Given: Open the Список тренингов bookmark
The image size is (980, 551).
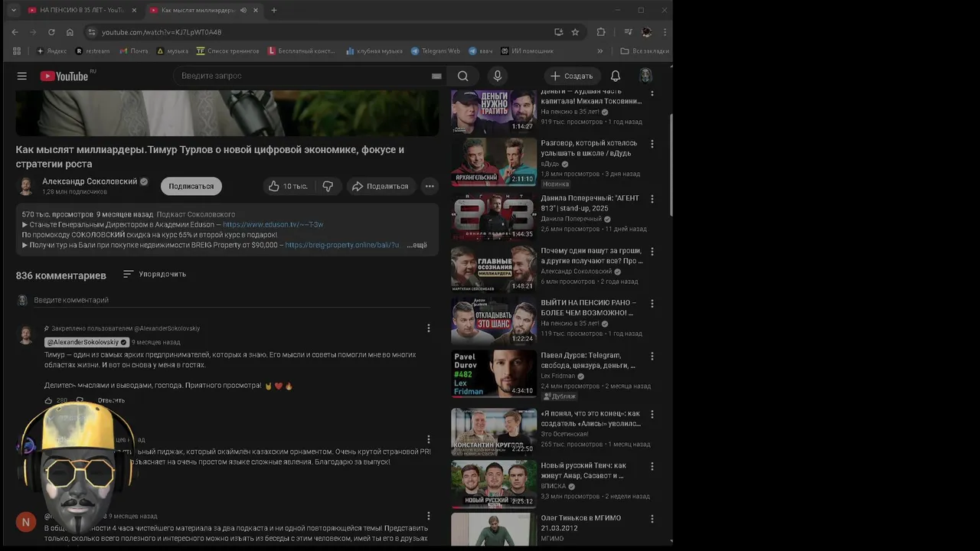Looking at the screenshot, I should 228,51.
